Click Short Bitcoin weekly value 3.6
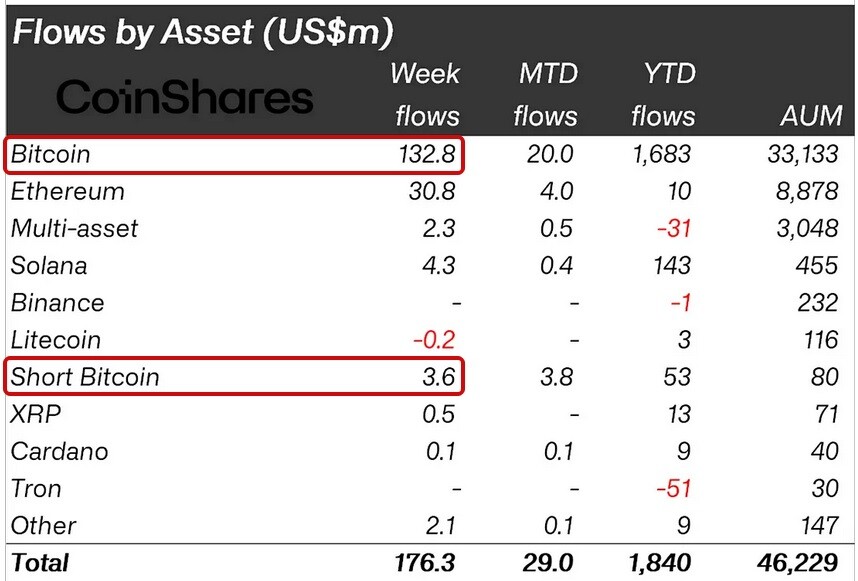The height and width of the screenshot is (581, 858). [x=438, y=377]
